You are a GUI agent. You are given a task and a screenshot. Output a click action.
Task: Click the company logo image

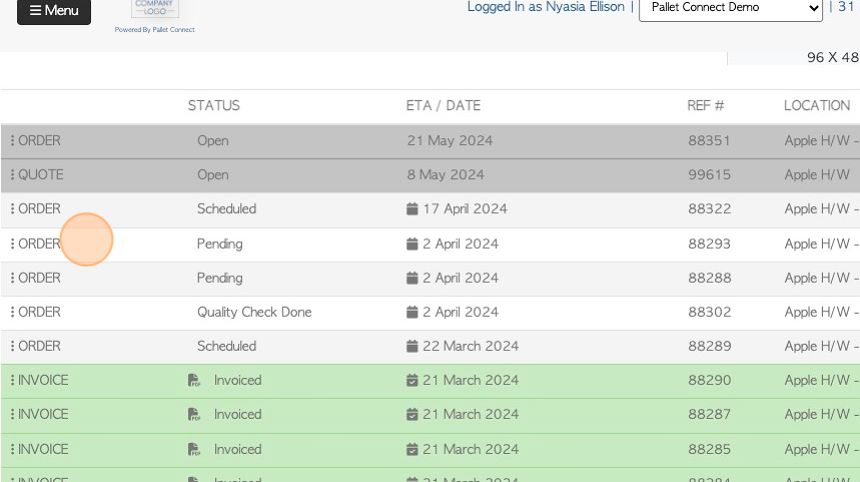[x=155, y=8]
